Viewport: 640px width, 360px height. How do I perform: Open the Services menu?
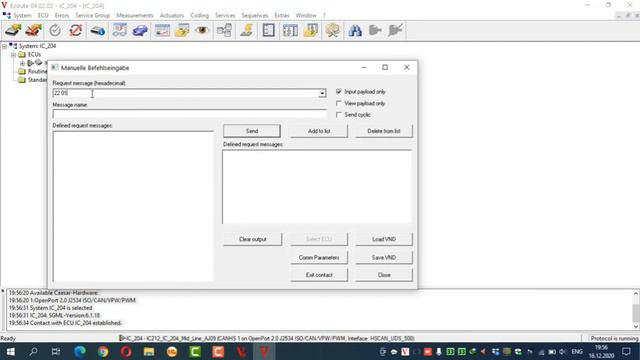(225, 16)
